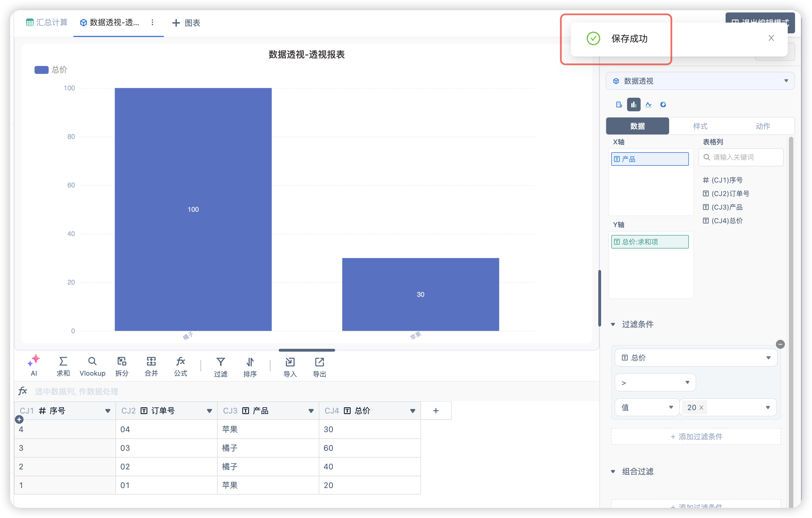
Task: Select the line chart type icon
Action: pos(649,105)
